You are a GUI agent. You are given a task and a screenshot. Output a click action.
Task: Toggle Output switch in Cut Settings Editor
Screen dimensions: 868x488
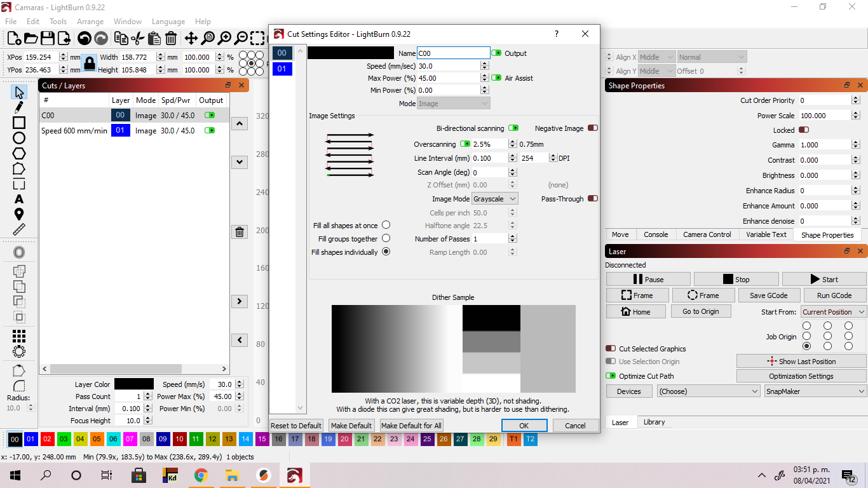pyautogui.click(x=496, y=53)
